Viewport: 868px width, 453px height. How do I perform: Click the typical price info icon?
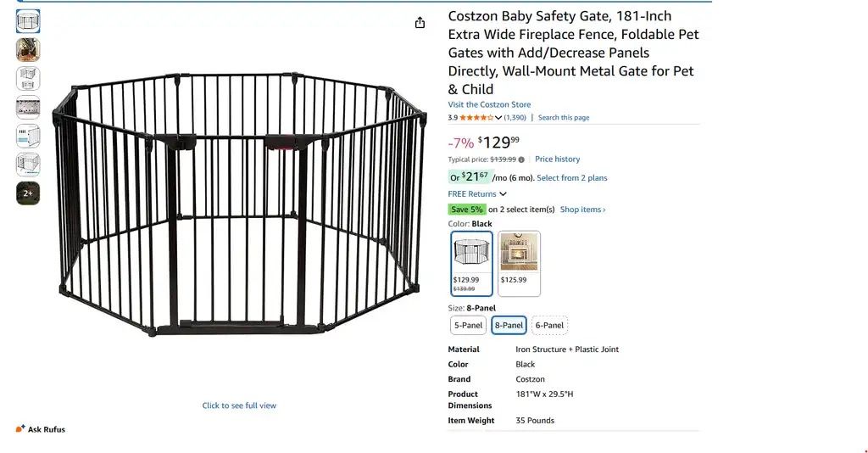(521, 159)
